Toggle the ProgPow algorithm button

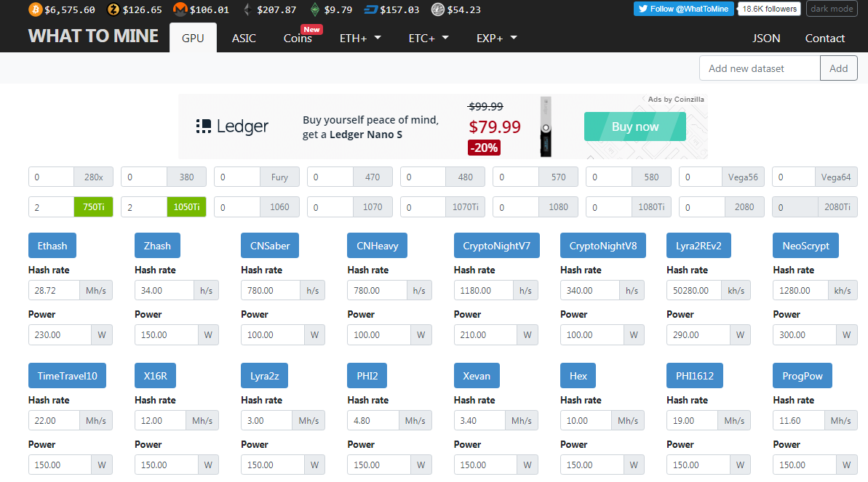click(x=802, y=376)
